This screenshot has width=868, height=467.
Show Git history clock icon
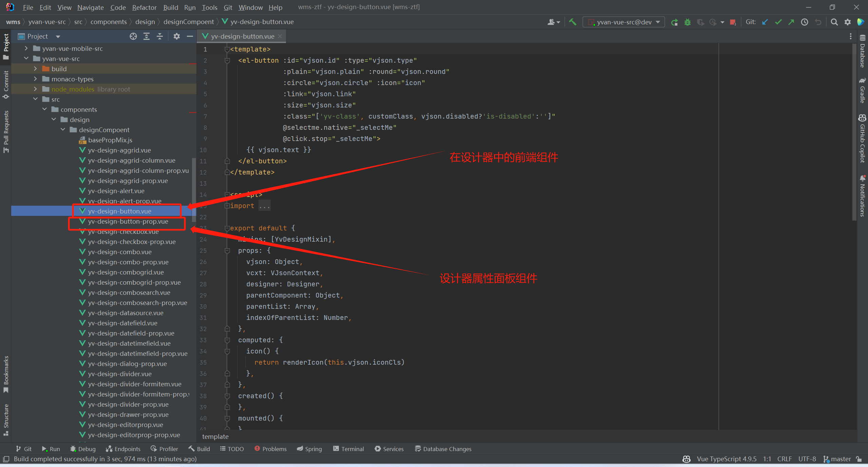point(805,22)
